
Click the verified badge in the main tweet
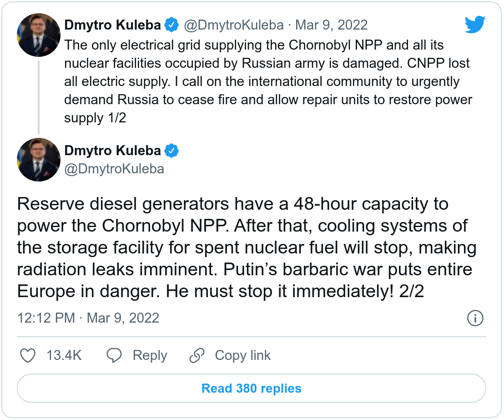tap(171, 150)
